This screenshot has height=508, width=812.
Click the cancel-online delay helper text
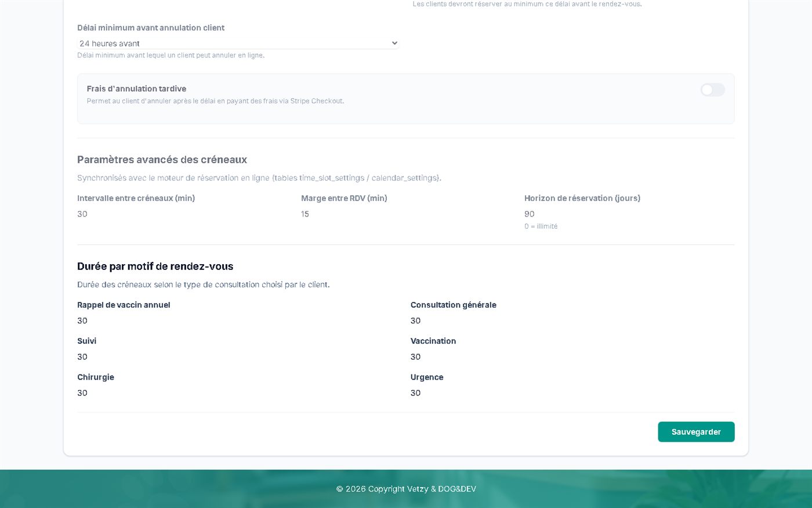(171, 56)
